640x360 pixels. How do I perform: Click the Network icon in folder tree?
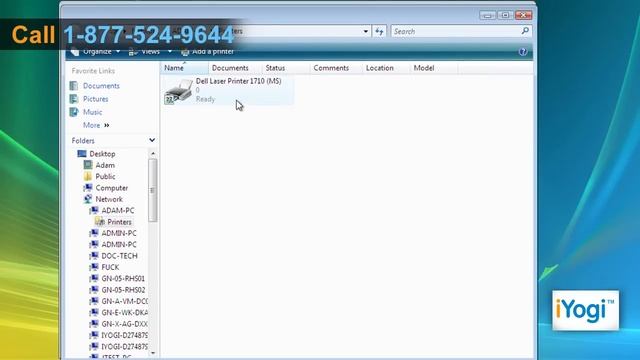pyautogui.click(x=88, y=199)
